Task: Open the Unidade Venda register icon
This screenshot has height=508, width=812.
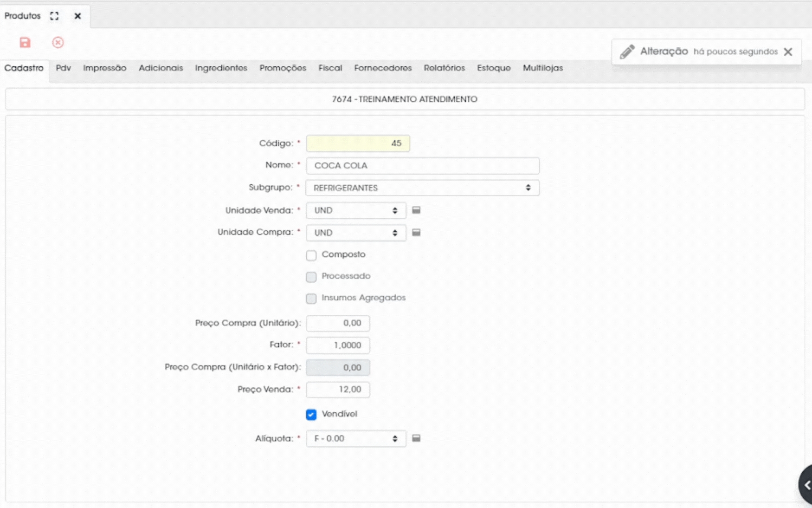Action: tap(416, 210)
